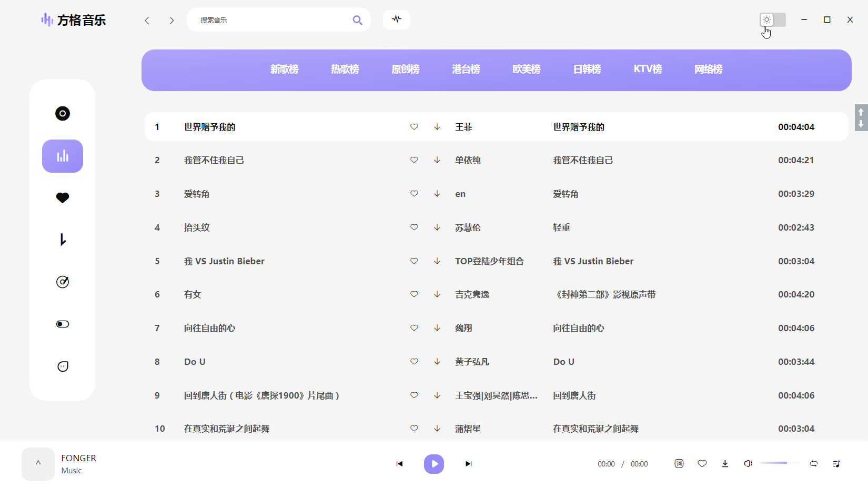Switch to the KTV榜 tab
The width and height of the screenshot is (868, 487).
point(648,69)
